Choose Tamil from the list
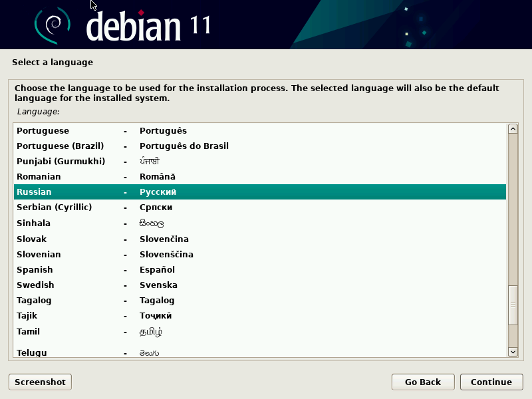 coord(260,331)
